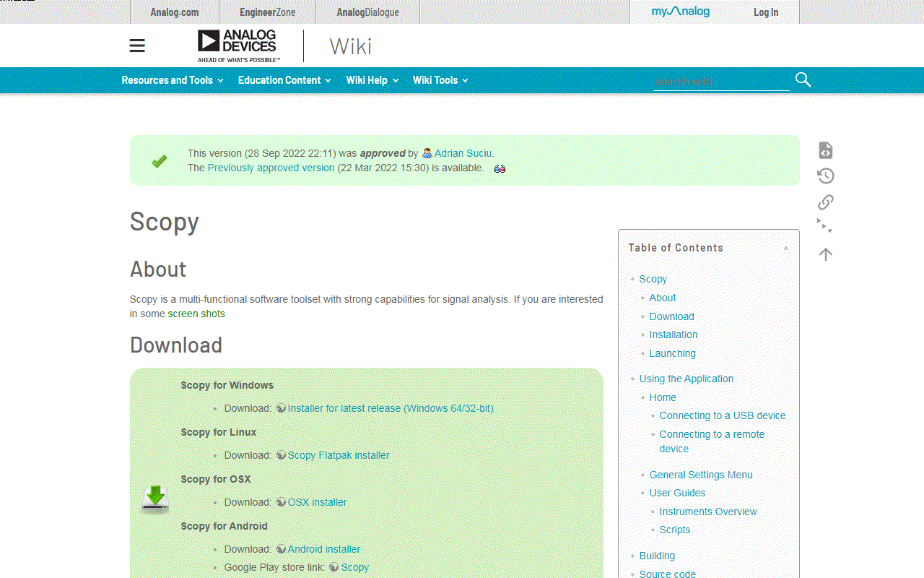
Task: Jump to Using the Application in contents
Action: (686, 379)
